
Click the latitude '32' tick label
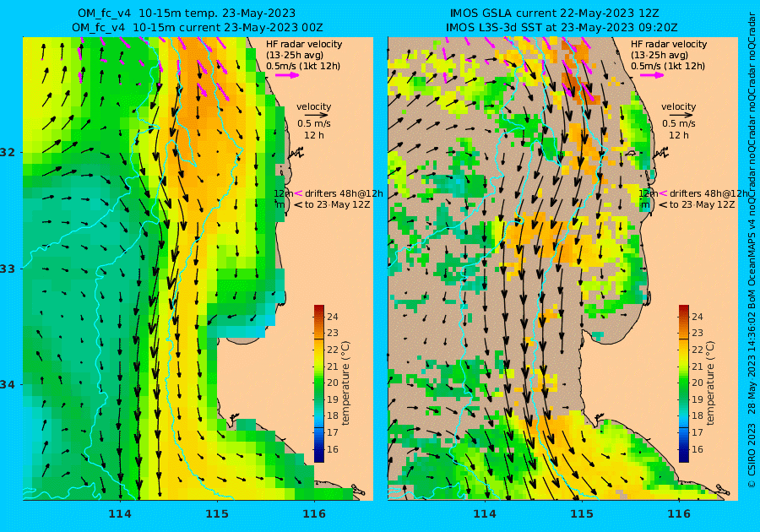pos(8,152)
